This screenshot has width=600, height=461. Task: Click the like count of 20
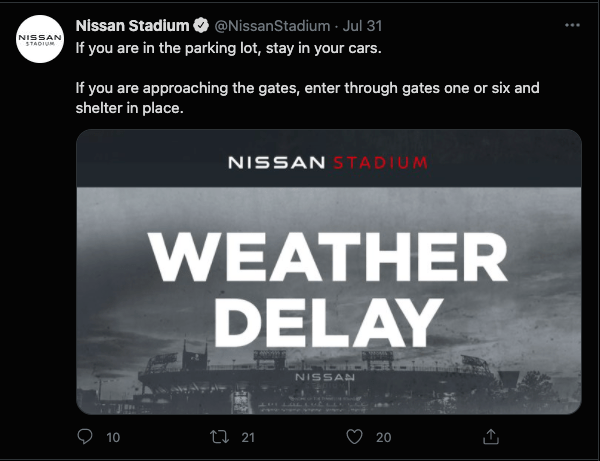click(x=383, y=437)
